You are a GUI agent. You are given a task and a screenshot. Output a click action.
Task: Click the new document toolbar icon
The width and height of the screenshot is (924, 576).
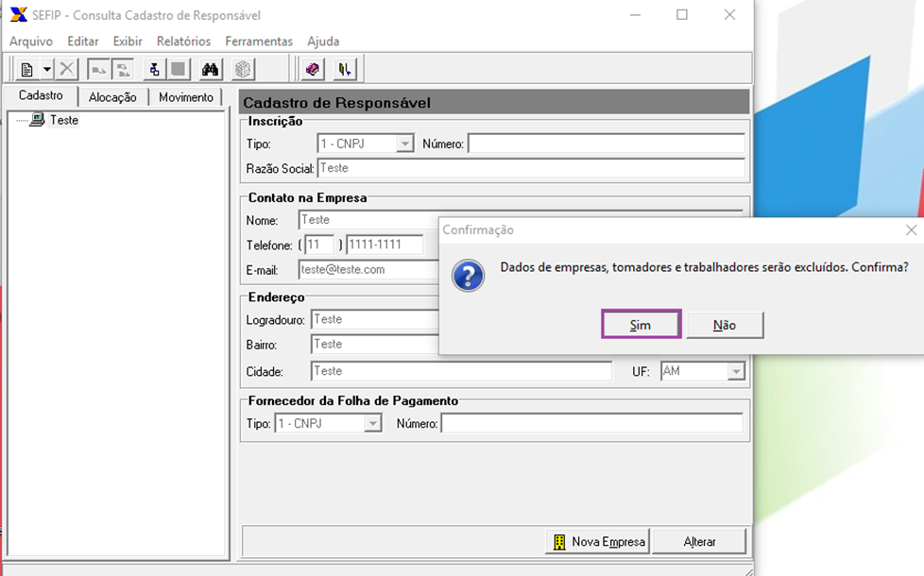[x=26, y=69]
